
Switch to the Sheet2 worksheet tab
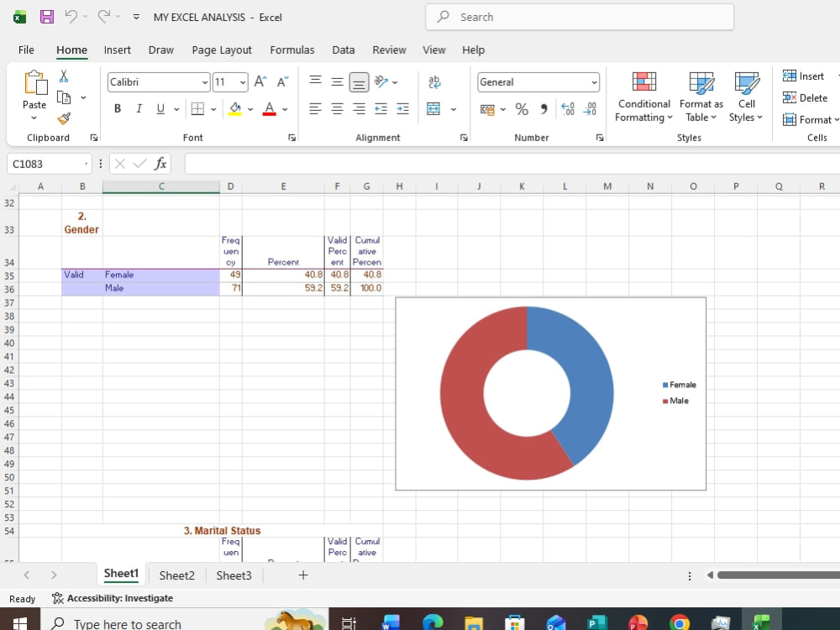click(x=176, y=575)
